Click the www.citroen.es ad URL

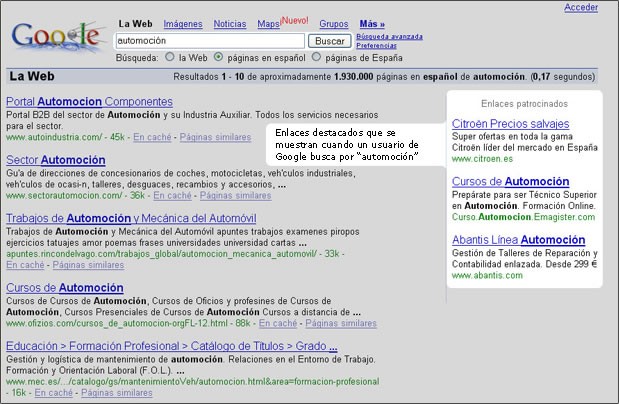pyautogui.click(x=482, y=159)
